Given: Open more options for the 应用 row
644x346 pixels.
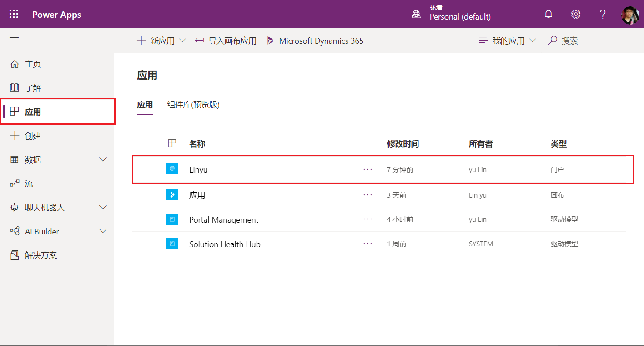Looking at the screenshot, I should 368,195.
